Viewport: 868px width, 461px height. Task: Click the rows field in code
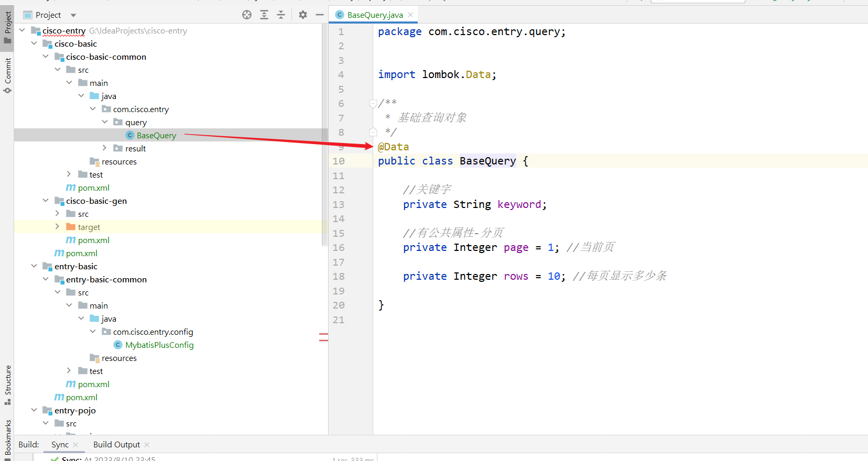(516, 276)
